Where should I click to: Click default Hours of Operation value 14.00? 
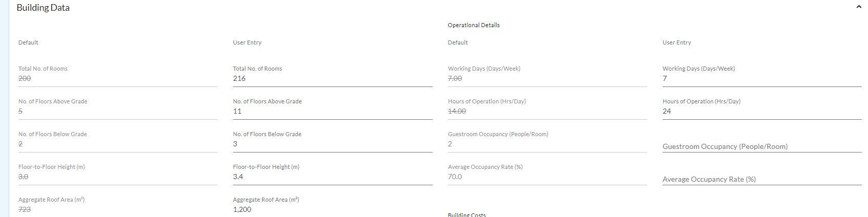[457, 112]
